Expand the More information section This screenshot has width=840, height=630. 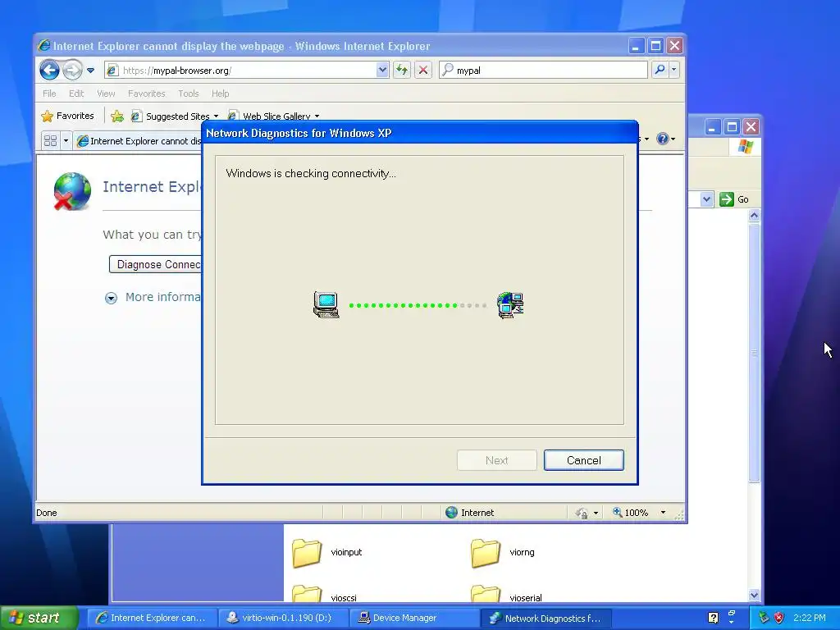(x=153, y=297)
